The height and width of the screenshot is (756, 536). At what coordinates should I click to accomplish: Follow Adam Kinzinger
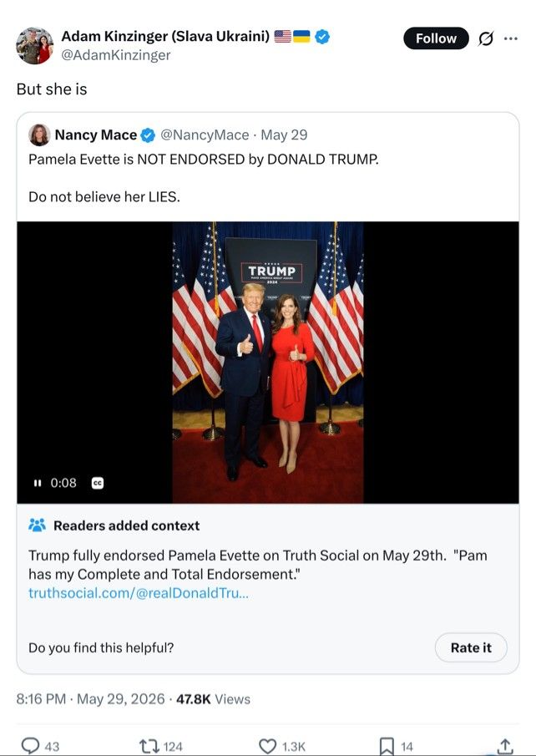tap(436, 38)
